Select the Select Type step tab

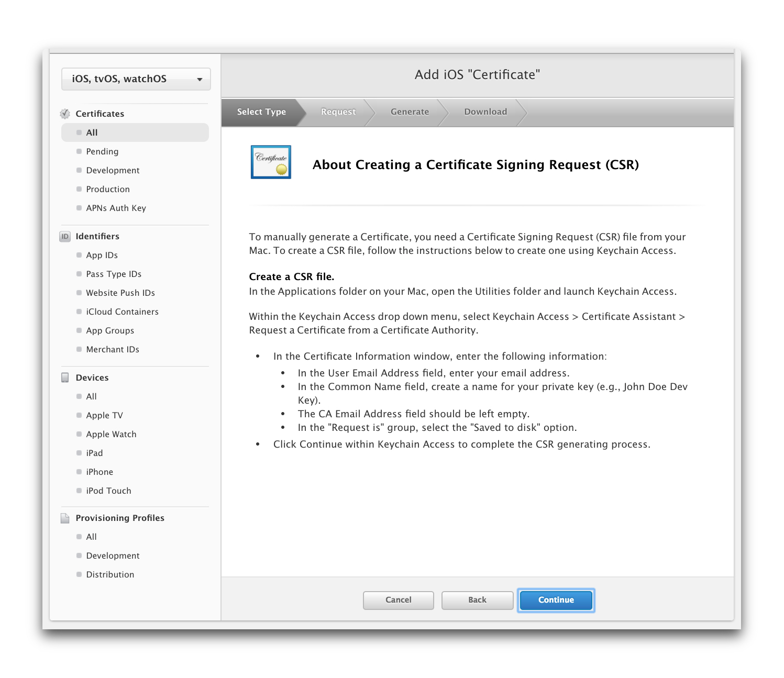[x=261, y=112]
